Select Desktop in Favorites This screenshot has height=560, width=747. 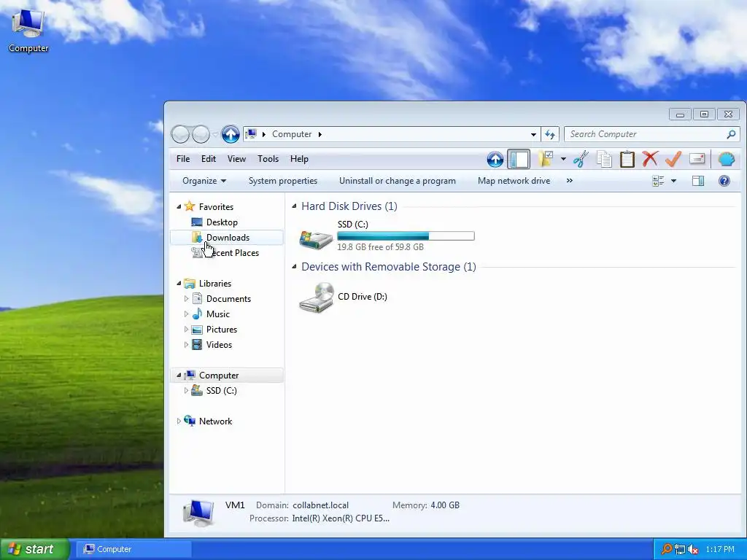[222, 222]
